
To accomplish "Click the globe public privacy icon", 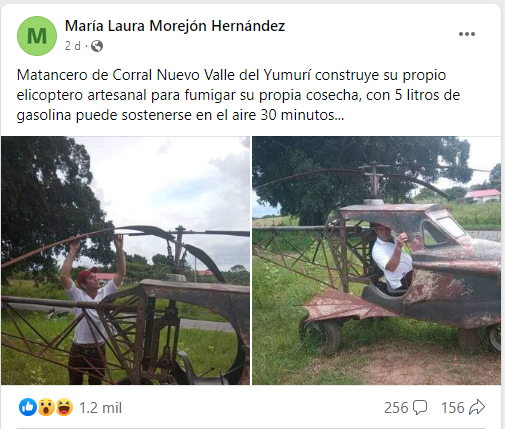I will point(97,46).
